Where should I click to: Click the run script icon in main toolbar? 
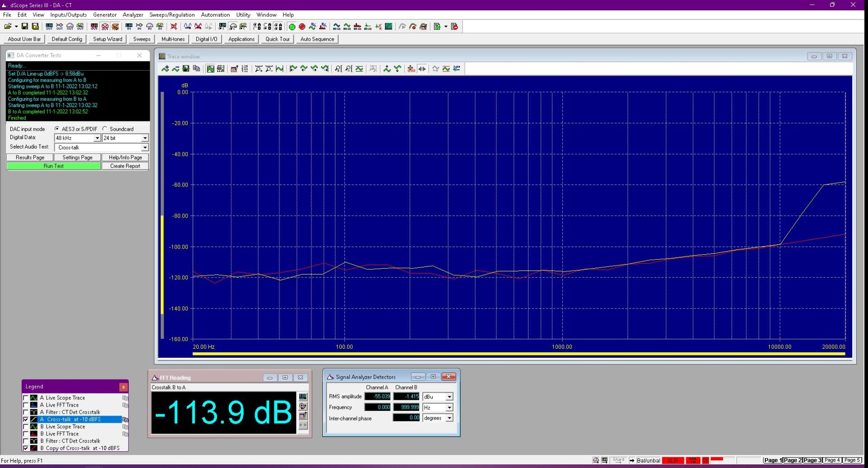point(437,27)
